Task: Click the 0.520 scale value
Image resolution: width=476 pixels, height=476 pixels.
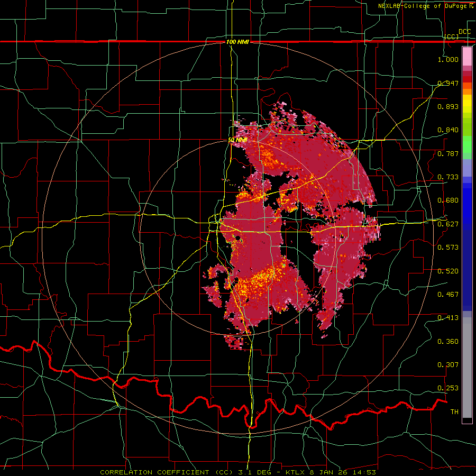Action: click(448, 271)
